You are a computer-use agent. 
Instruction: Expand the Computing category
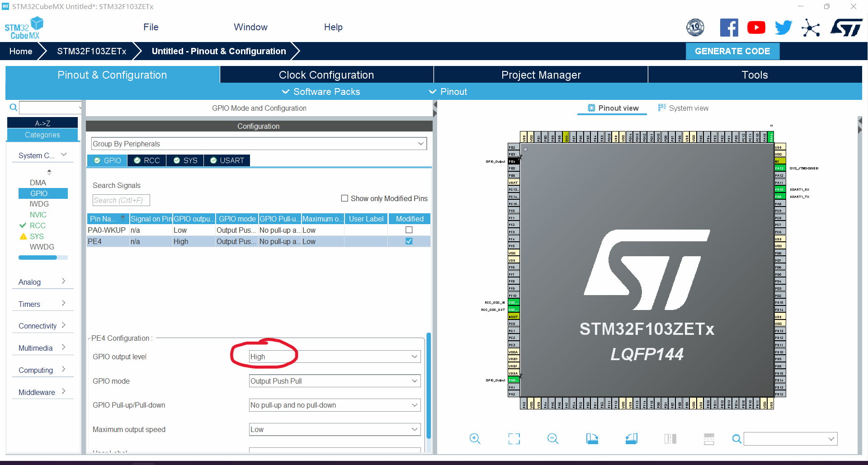coord(42,370)
